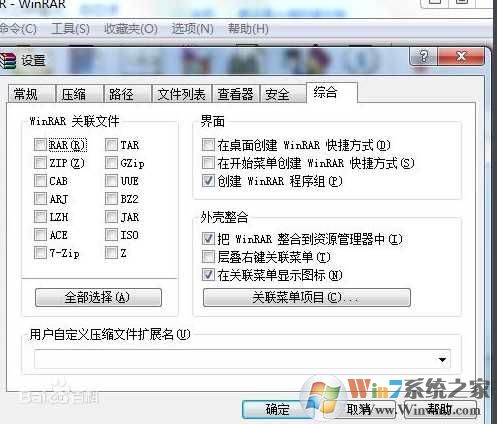The image size is (497, 424).
Task: Open the 用户自定义压缩文件扩展名 dropdown arrow
Action: [x=442, y=360]
